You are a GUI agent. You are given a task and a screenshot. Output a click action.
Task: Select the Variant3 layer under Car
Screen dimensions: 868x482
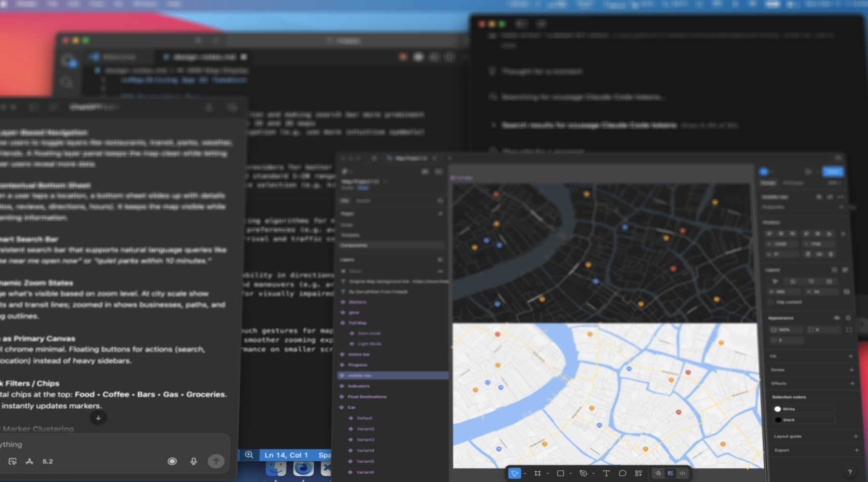(x=393, y=440)
